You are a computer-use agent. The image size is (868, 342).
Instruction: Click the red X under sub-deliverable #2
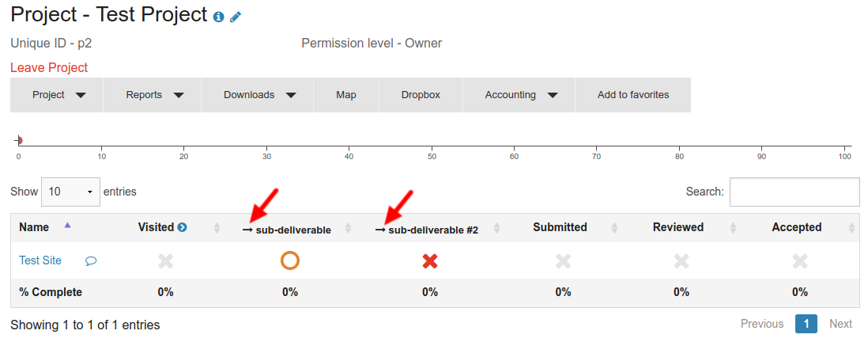point(430,260)
